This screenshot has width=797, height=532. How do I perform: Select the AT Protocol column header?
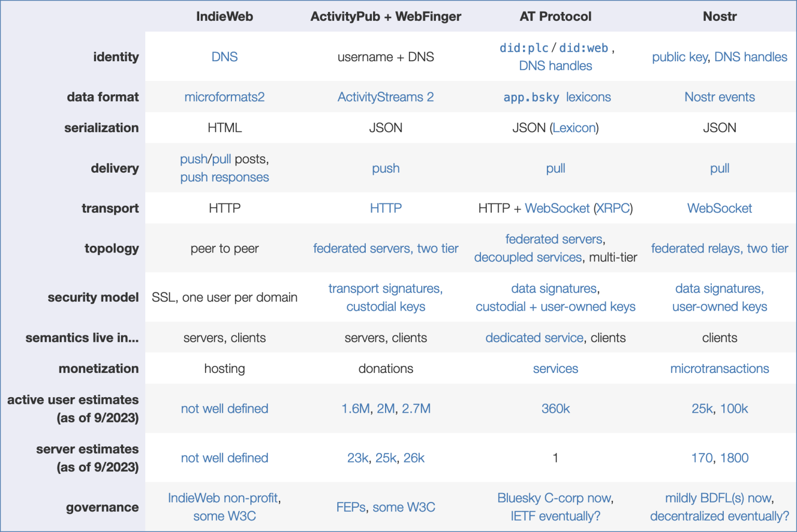555,17
